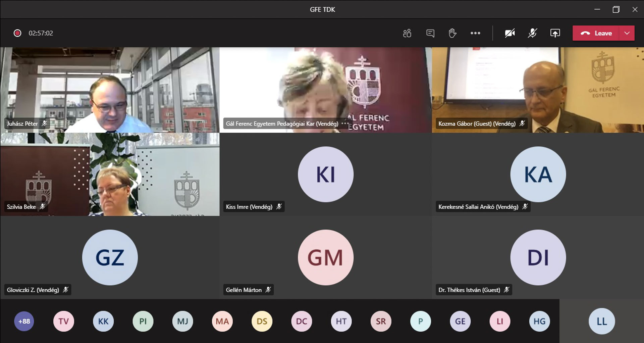This screenshot has width=644, height=343.
Task: Expand the Leave options dropdown arrow
Action: tap(627, 33)
